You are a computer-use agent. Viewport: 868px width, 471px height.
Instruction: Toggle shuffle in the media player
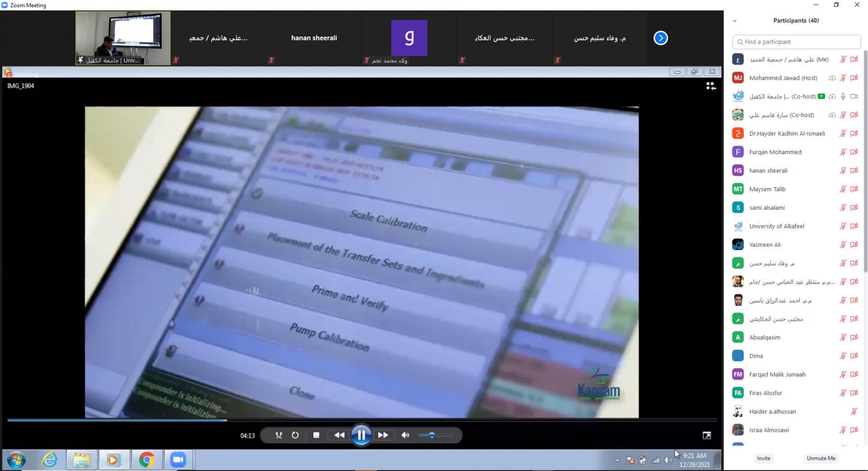pyautogui.click(x=279, y=435)
